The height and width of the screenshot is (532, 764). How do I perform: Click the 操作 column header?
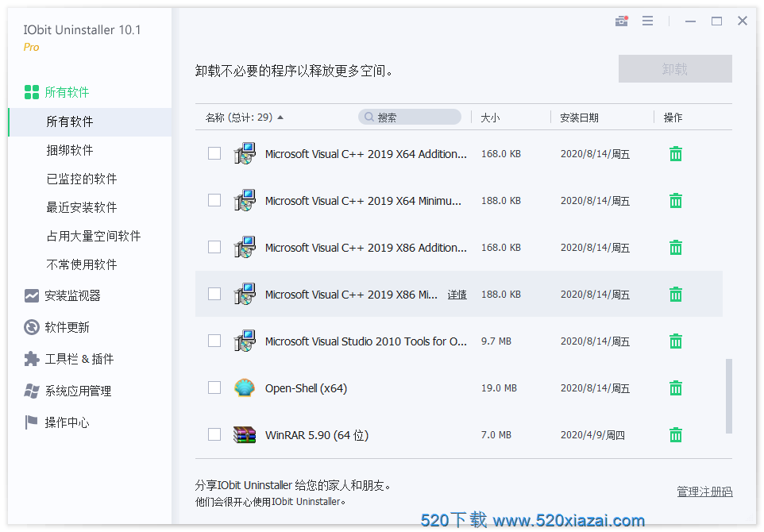click(x=673, y=118)
